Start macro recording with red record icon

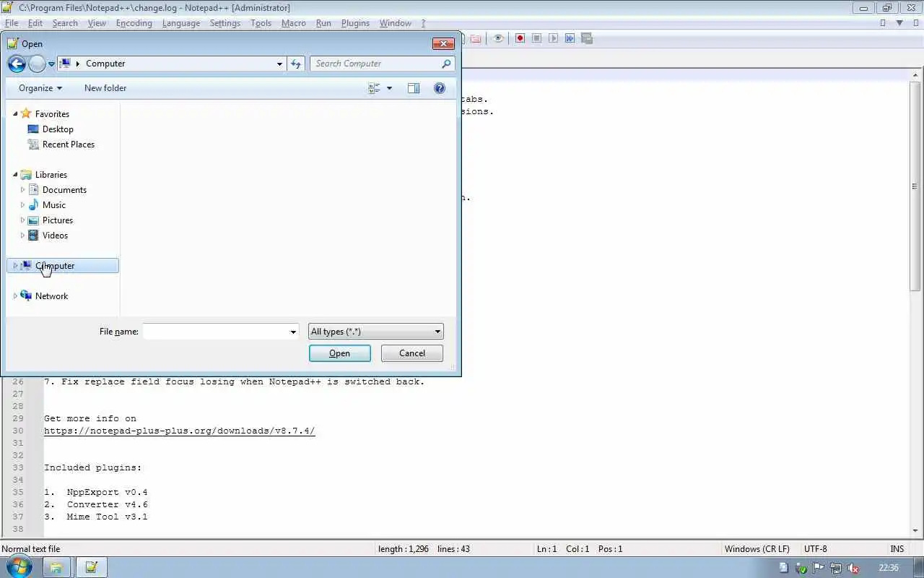coord(520,38)
